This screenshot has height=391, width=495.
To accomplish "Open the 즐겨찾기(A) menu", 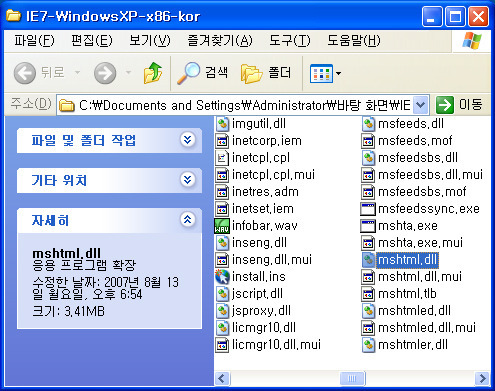I will (x=220, y=41).
